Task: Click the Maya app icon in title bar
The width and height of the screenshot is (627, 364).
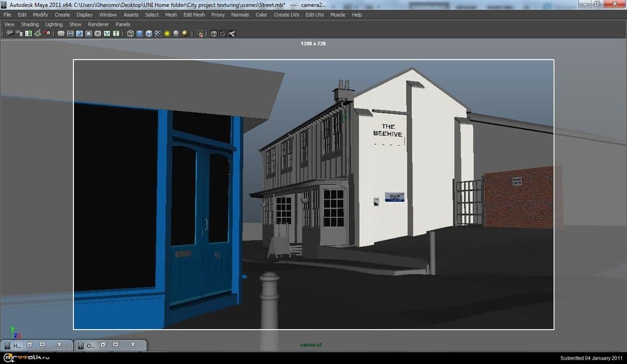Action: pos(4,5)
